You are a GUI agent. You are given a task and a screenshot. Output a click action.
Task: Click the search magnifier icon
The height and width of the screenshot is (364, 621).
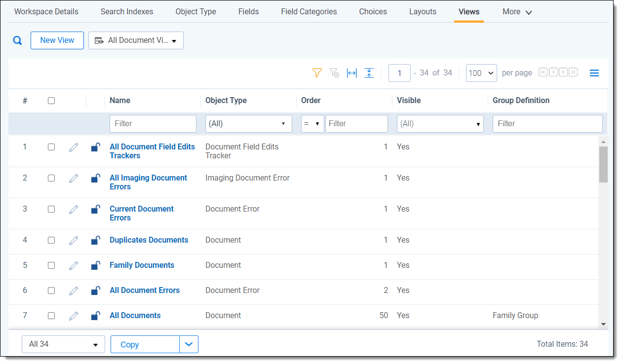coord(17,40)
